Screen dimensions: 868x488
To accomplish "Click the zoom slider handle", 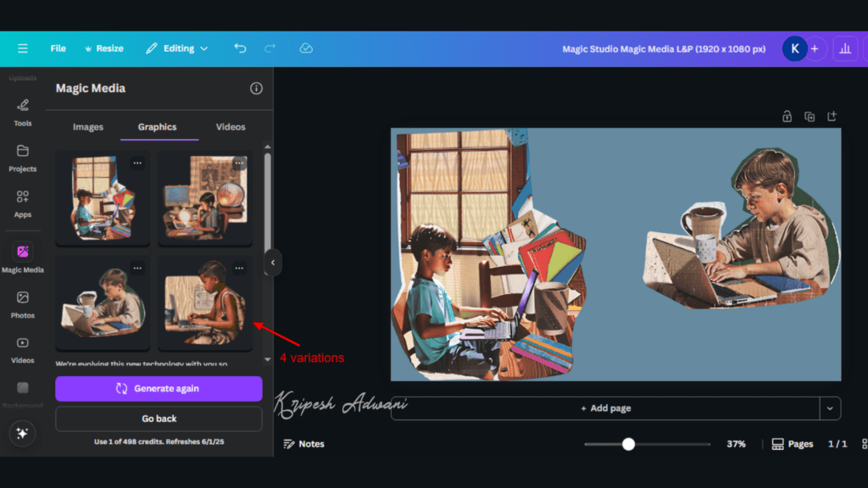I will pyautogui.click(x=627, y=443).
